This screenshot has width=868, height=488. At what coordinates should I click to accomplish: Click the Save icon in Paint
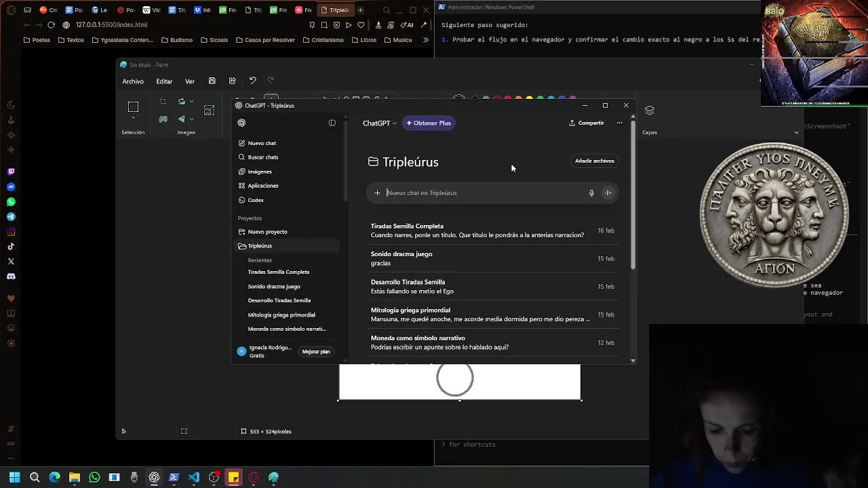click(x=212, y=81)
